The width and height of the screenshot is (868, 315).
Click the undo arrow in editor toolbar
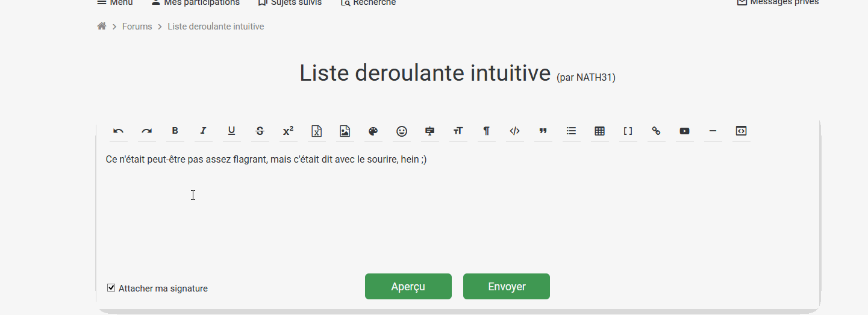coord(119,131)
